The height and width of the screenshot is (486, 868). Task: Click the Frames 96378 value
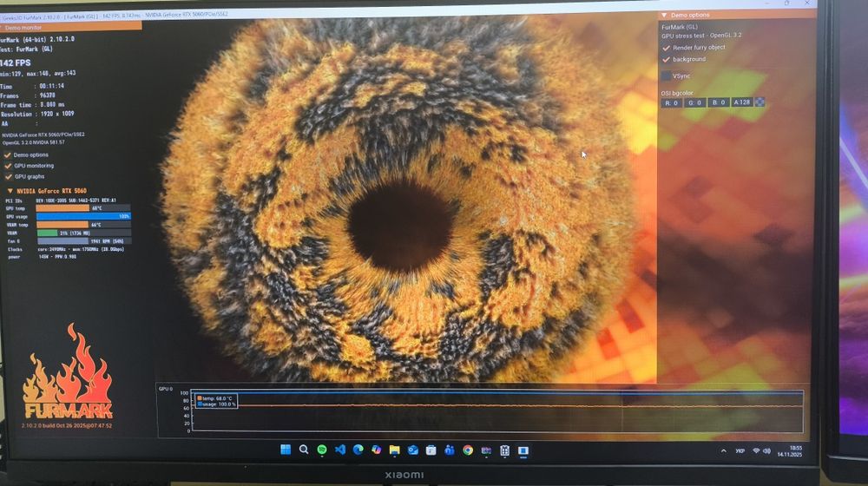click(x=48, y=95)
